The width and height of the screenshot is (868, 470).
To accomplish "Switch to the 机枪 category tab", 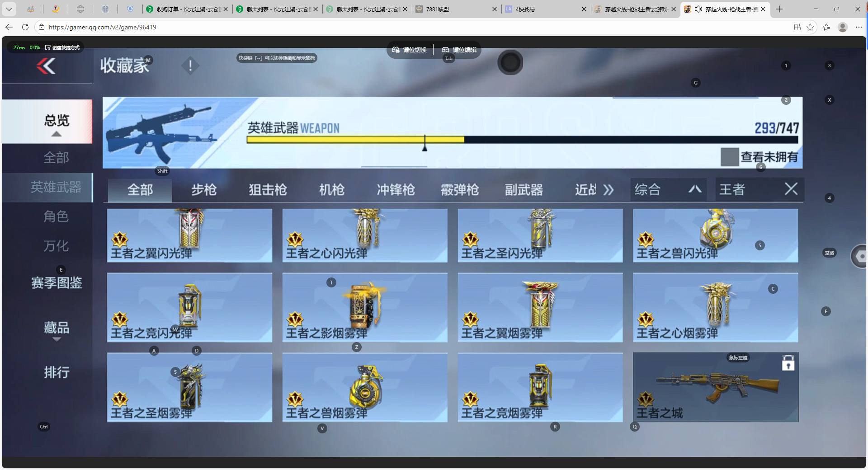I will (332, 190).
